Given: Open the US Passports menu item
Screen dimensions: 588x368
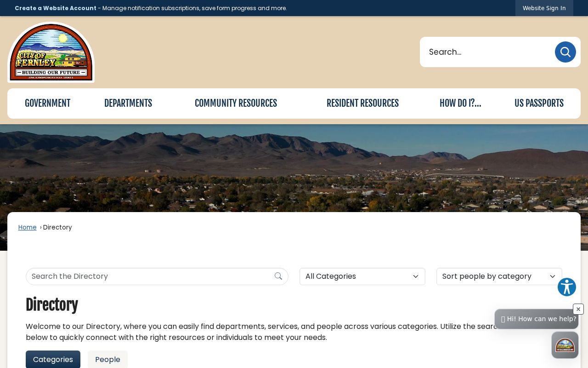Looking at the screenshot, I should 539,103.
